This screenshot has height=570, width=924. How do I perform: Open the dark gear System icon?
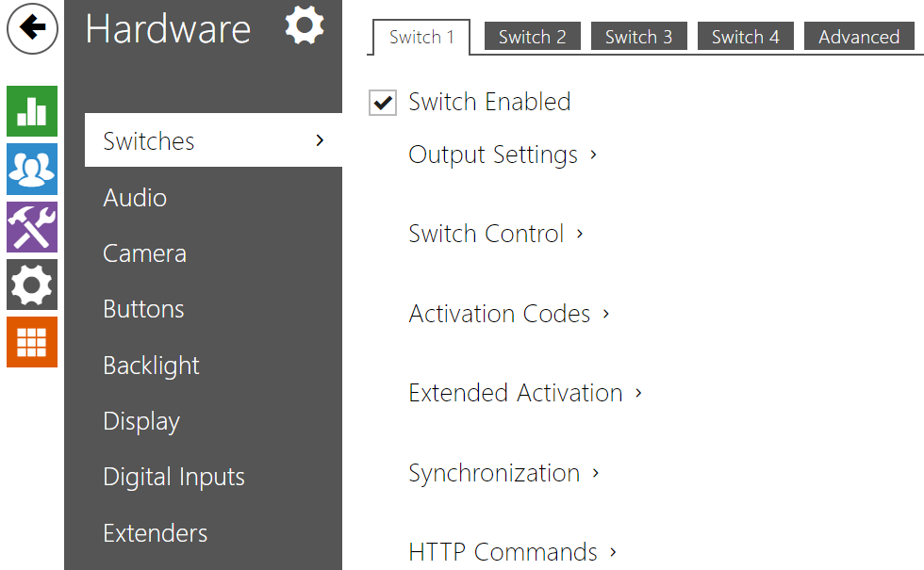click(x=32, y=285)
